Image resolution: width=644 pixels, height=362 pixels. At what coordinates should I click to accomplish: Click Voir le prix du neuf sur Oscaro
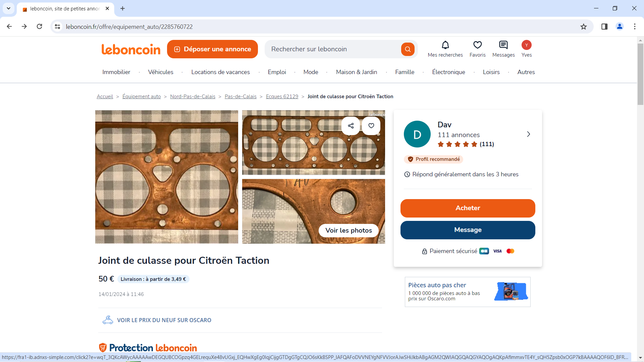pyautogui.click(x=164, y=320)
